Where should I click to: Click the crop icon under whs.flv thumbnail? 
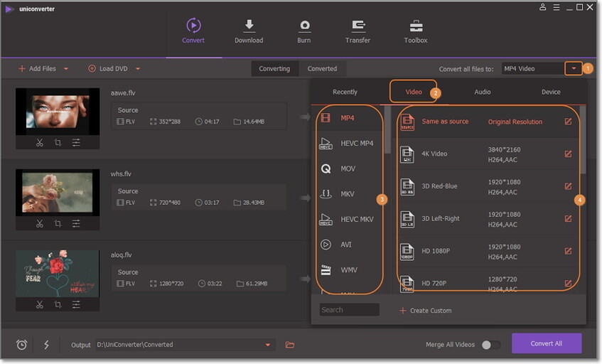tap(58, 223)
